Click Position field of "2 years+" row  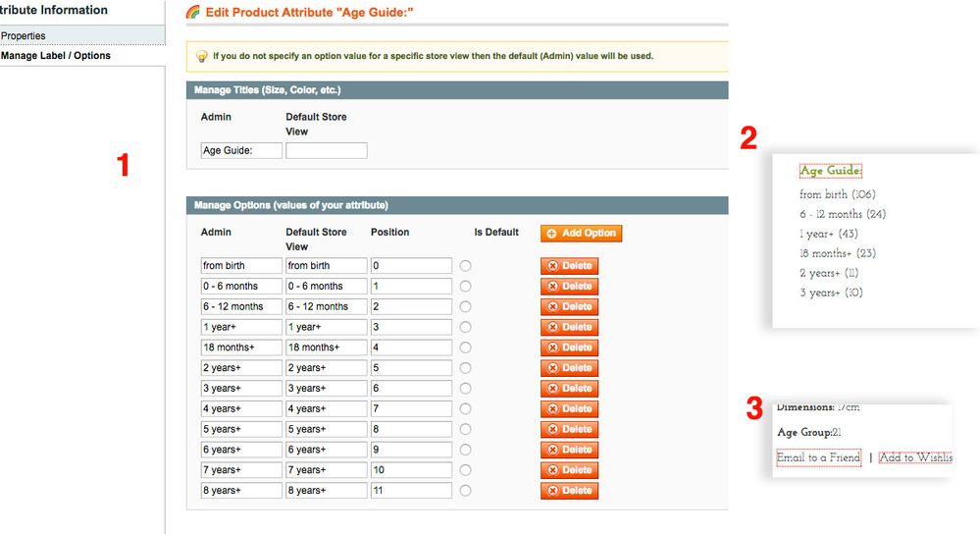point(411,368)
